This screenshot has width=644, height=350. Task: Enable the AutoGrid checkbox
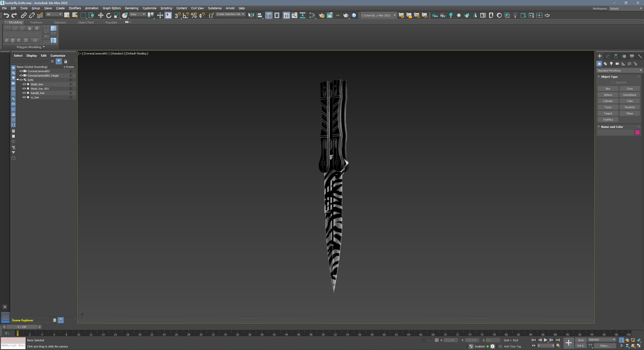click(613, 82)
